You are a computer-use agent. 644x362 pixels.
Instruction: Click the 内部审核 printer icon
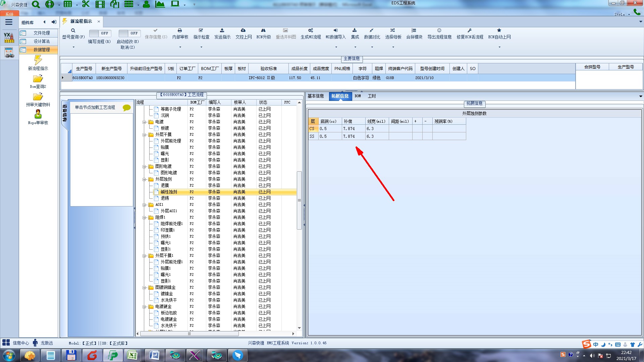pyautogui.click(x=180, y=31)
